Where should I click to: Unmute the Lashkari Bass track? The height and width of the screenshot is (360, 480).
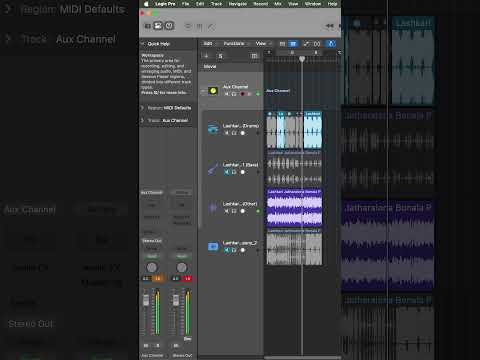pos(227,172)
